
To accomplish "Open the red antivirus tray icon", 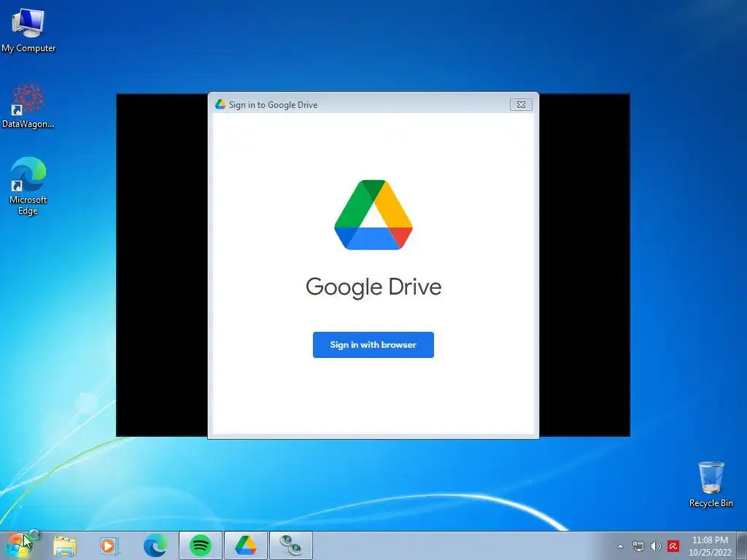I will coord(673,546).
